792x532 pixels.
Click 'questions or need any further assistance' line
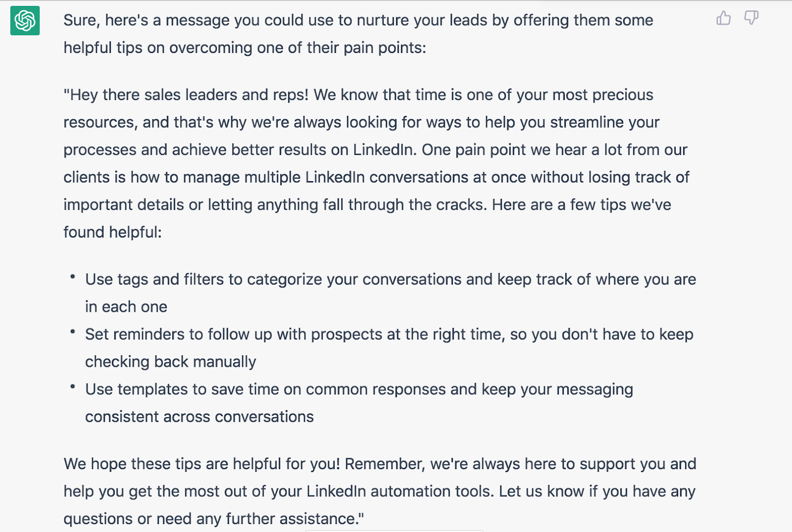tap(213, 519)
